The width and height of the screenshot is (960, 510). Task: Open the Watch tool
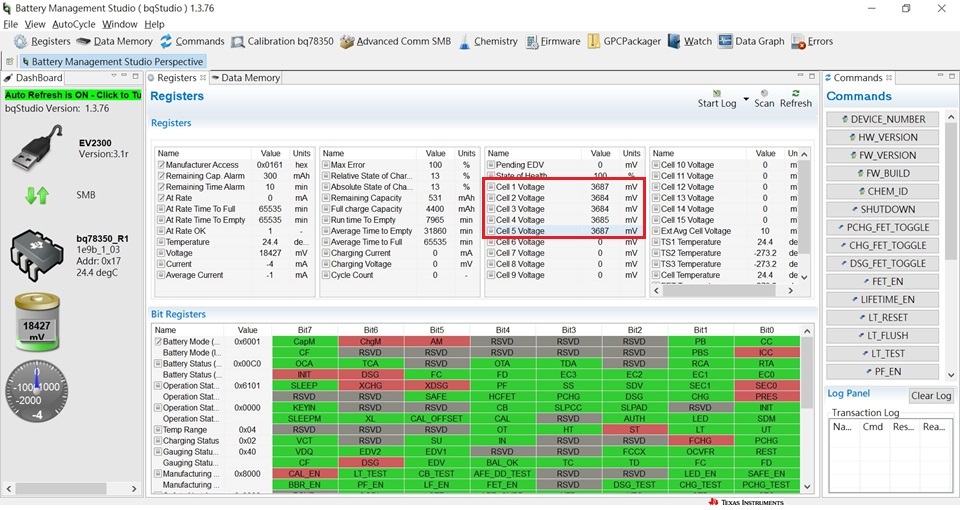click(x=690, y=42)
